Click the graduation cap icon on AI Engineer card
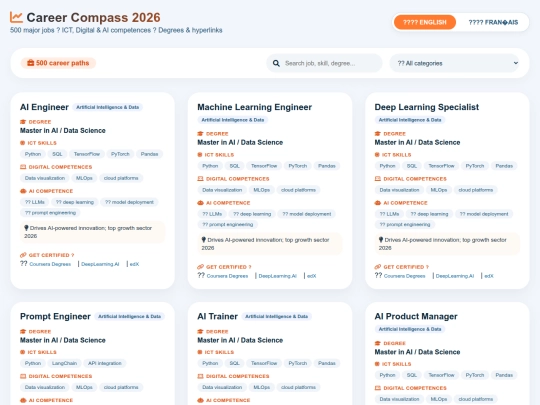Viewport: 540px width, 405px height. 23,122
